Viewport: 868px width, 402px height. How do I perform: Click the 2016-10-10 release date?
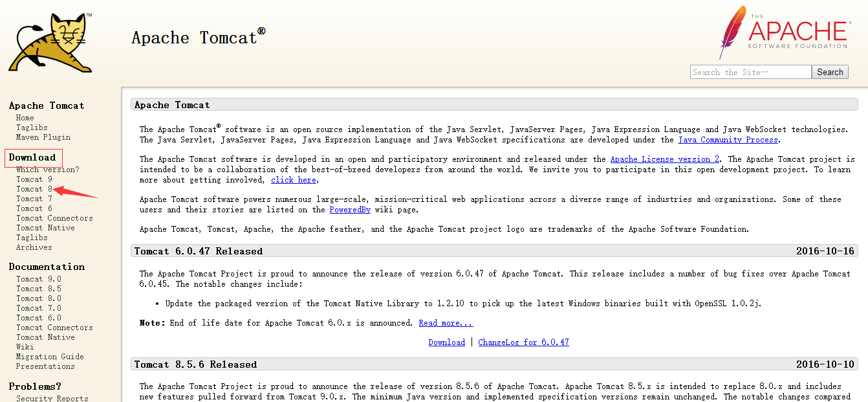[825, 364]
